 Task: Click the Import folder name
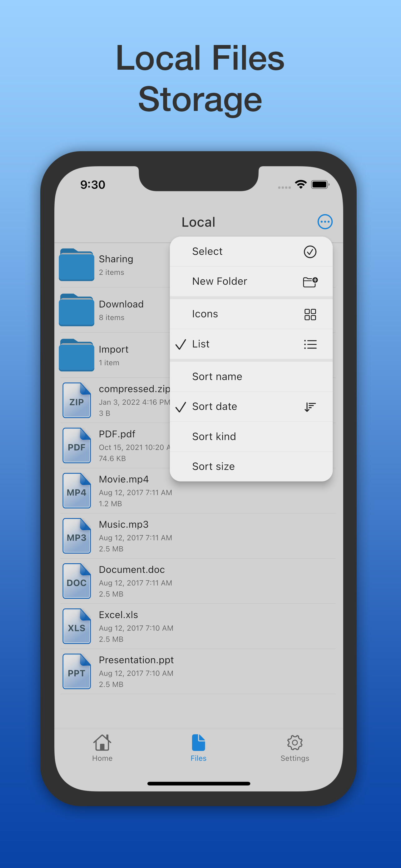113,349
